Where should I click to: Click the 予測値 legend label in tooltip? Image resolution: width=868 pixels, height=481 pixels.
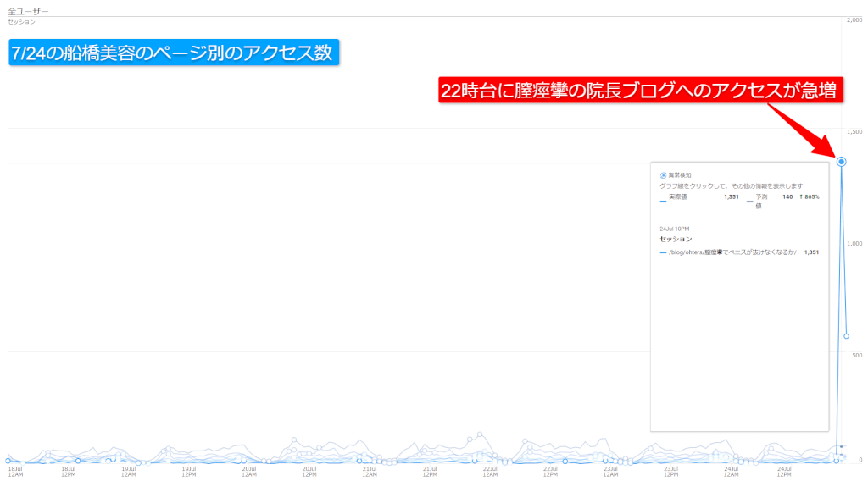click(762, 202)
